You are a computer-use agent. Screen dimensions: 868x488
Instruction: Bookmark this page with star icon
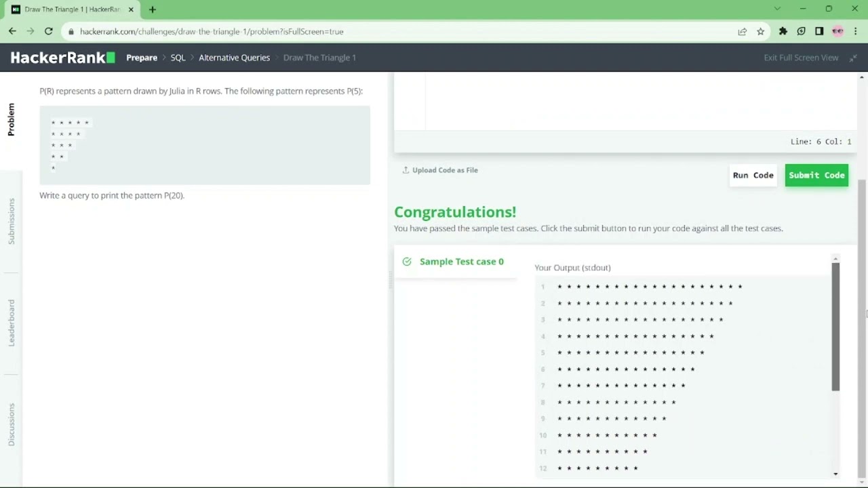tap(761, 31)
